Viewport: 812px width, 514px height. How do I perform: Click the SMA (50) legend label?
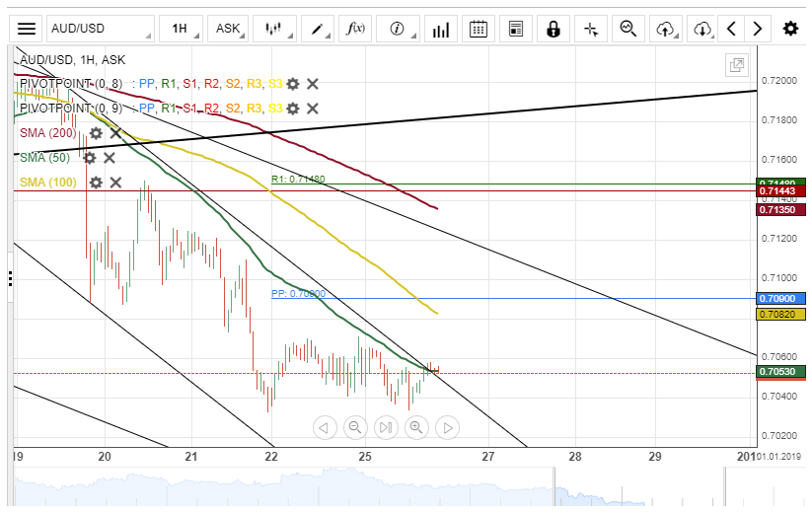click(45, 158)
